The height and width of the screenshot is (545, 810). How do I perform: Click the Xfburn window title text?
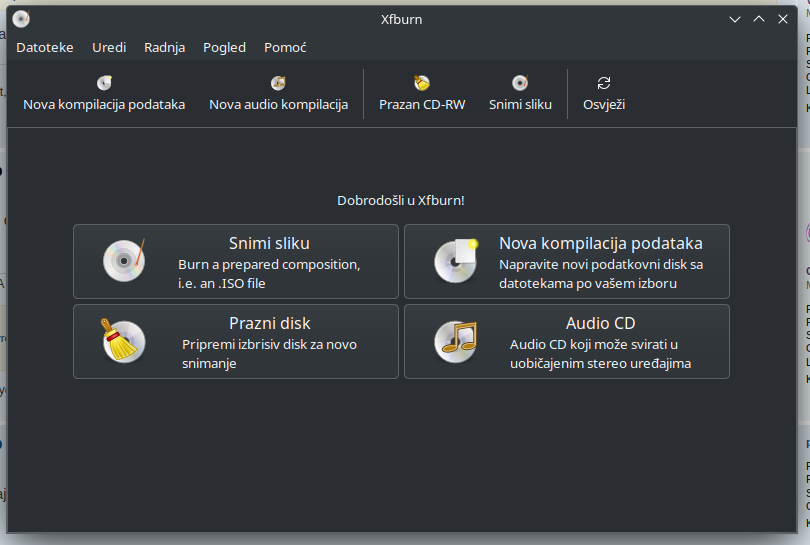point(401,20)
